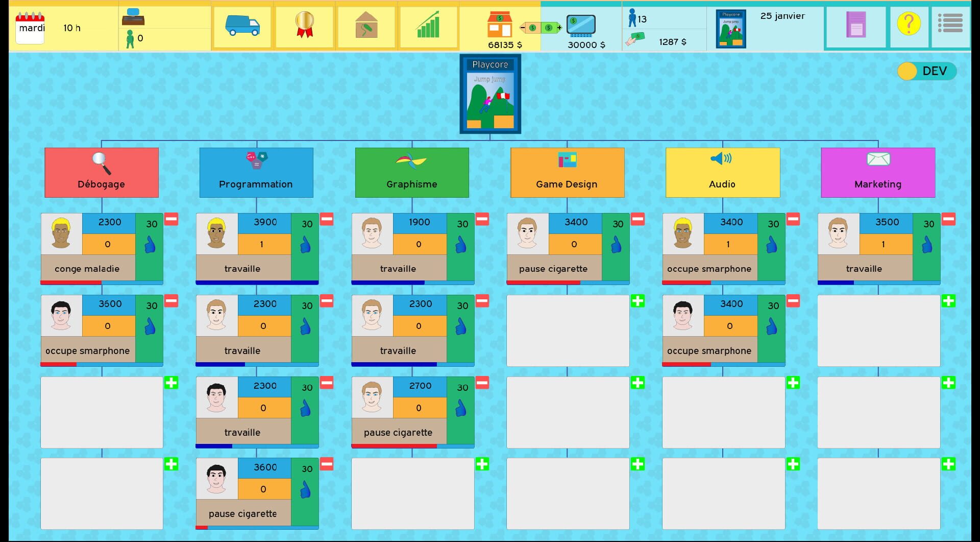
Task: Click the yellow question mark help icon
Action: click(x=909, y=25)
